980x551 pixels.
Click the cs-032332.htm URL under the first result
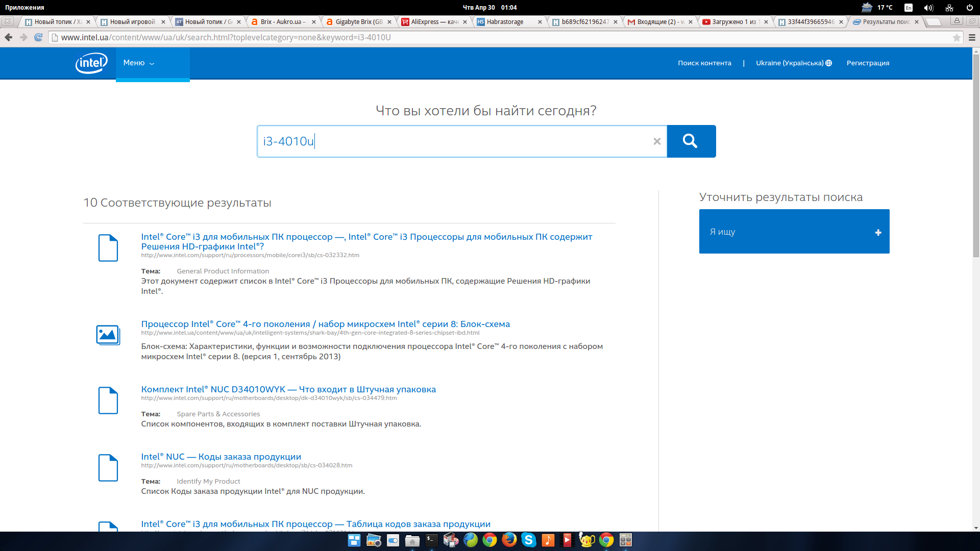250,255
